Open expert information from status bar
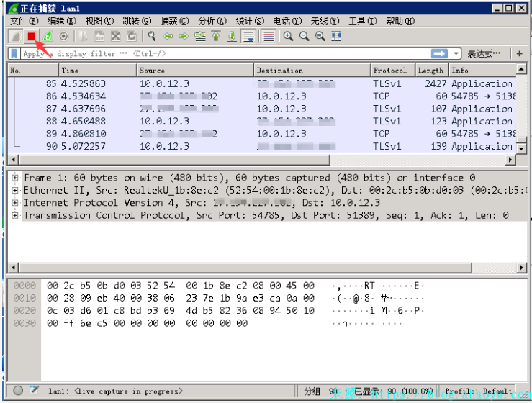This screenshot has height=403, width=532. pos(18,391)
